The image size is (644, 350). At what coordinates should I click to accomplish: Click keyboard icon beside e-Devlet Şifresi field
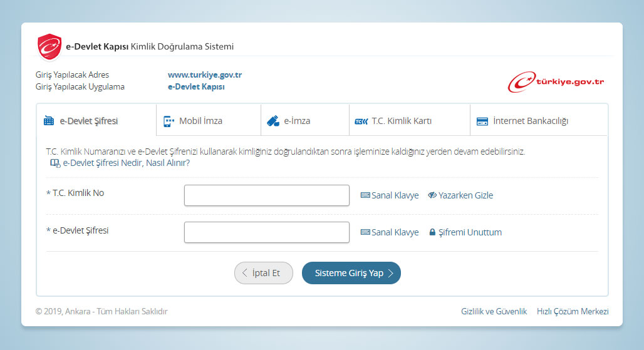click(x=365, y=232)
